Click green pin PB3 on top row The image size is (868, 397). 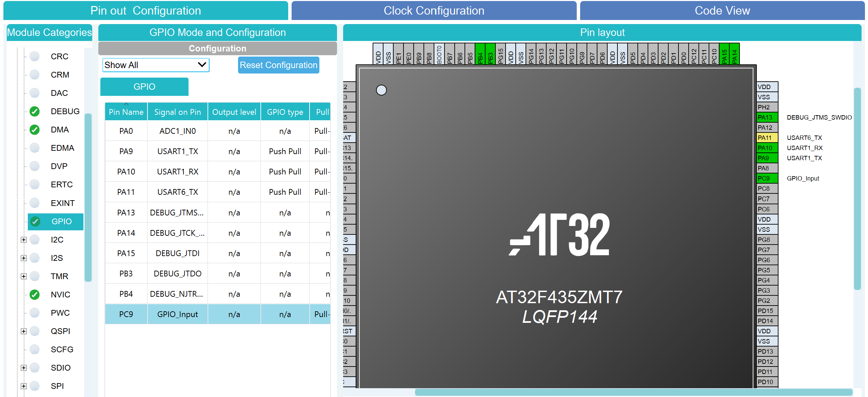click(x=490, y=54)
